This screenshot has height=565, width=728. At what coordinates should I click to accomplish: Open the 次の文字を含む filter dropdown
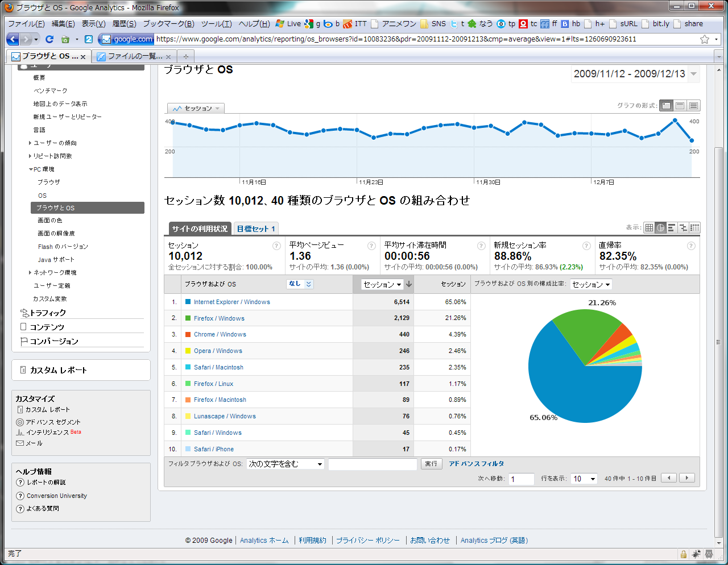tap(286, 464)
